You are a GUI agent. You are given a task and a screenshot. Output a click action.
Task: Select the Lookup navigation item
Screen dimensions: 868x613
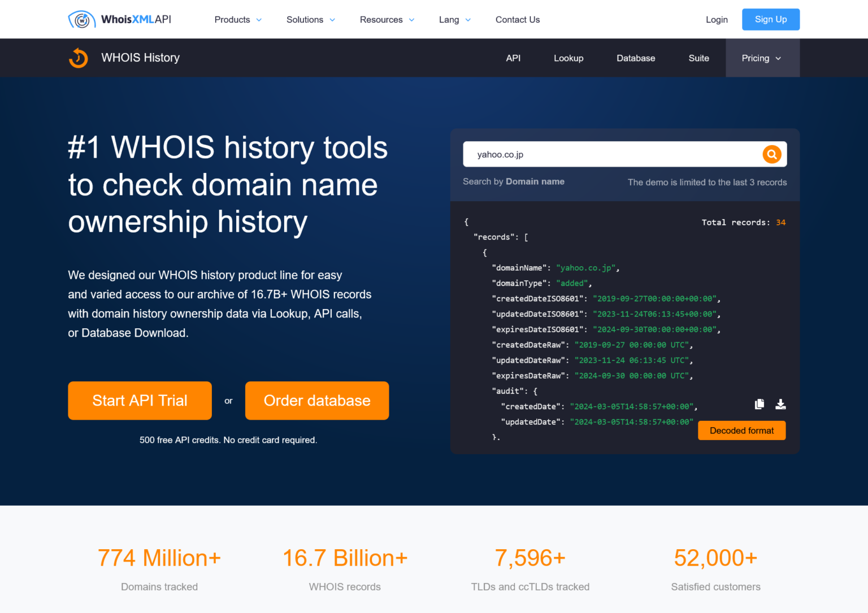tap(568, 58)
